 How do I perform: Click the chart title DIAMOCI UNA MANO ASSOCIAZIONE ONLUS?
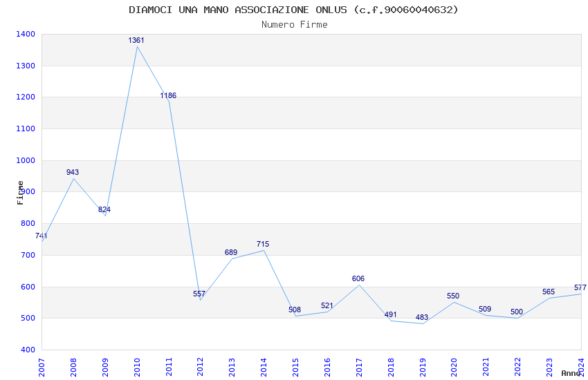293,10
